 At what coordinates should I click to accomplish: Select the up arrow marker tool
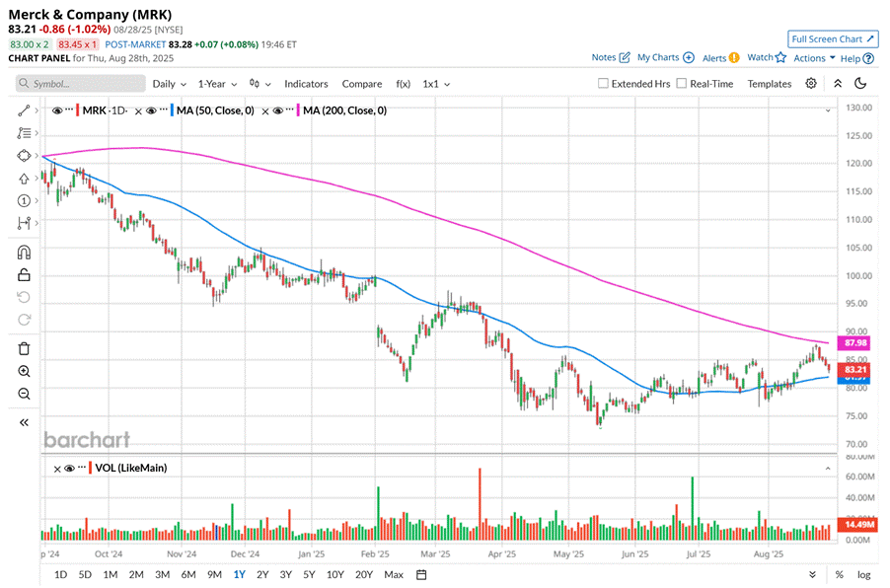click(x=24, y=179)
